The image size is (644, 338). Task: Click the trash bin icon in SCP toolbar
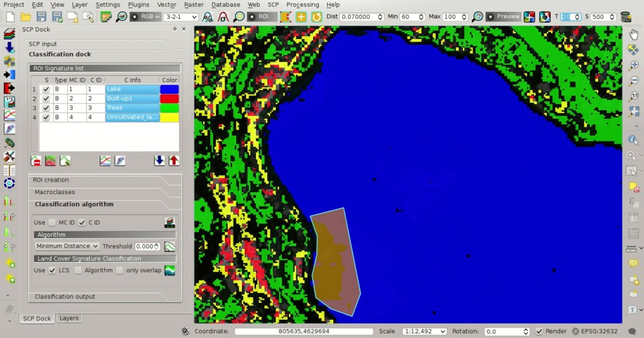coord(626,17)
